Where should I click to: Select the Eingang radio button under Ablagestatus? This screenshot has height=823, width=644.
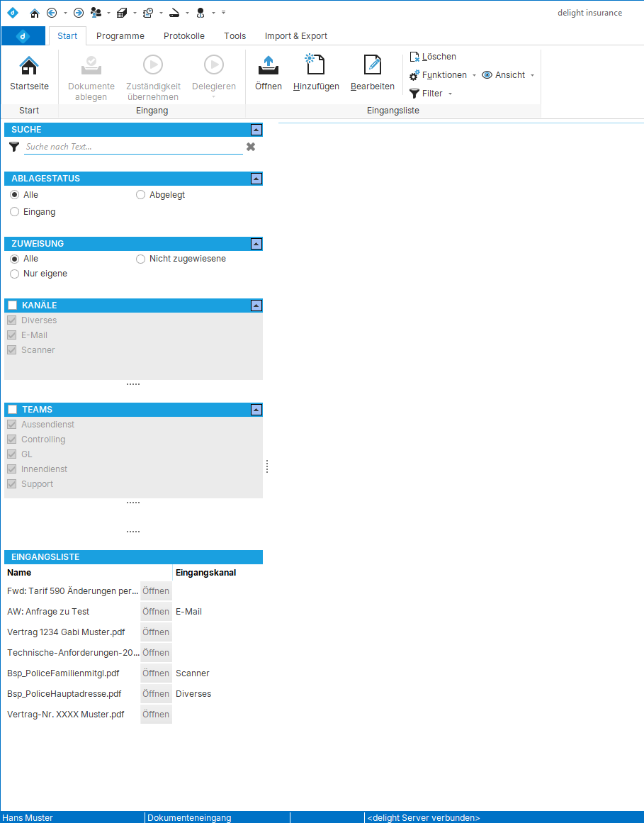click(14, 211)
